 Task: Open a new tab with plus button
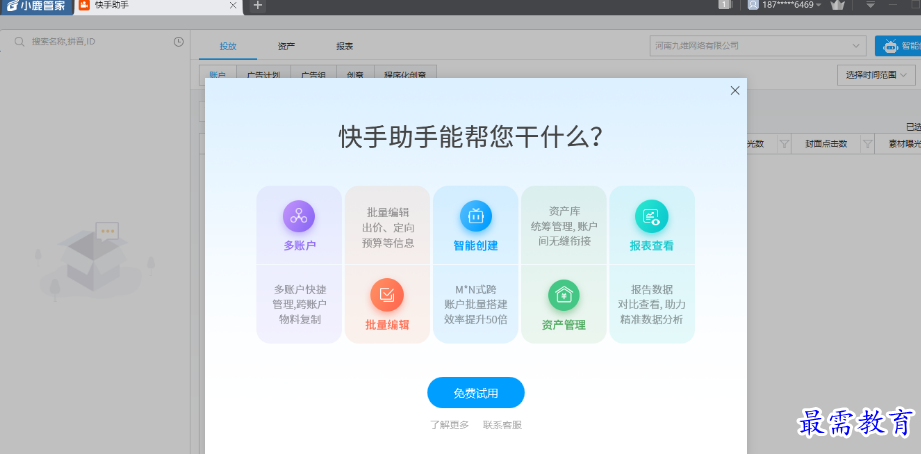258,5
